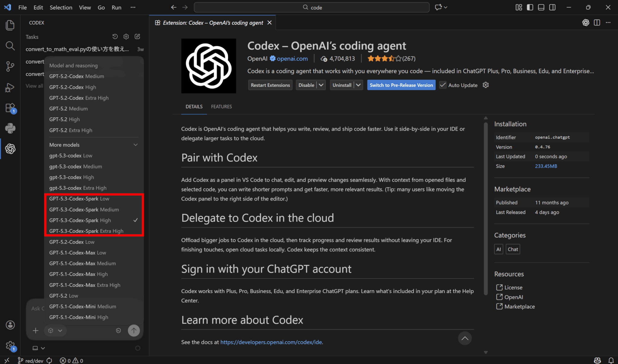Open the Source Control view
The width and height of the screenshot is (618, 364).
(10, 66)
